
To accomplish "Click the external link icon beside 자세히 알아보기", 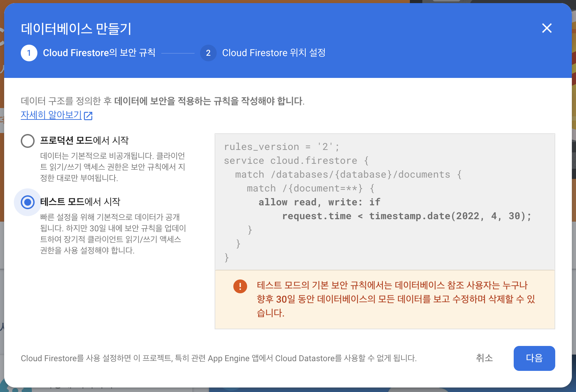I will tap(88, 116).
